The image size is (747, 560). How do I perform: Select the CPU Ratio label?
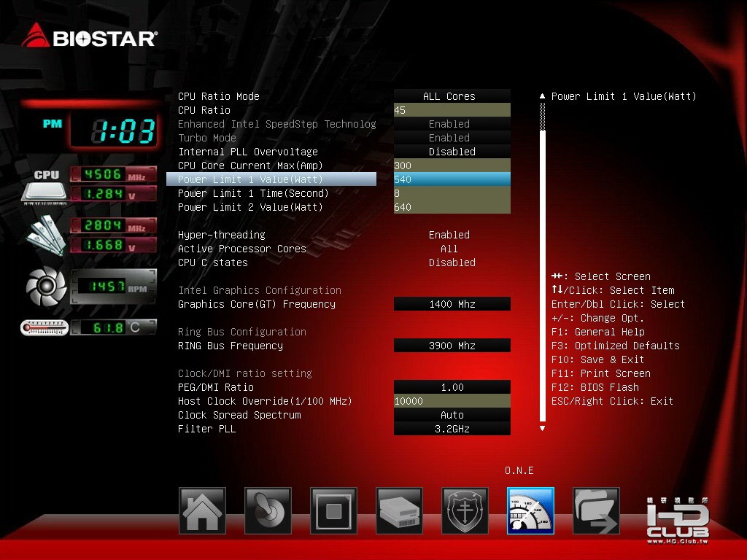[x=204, y=110]
